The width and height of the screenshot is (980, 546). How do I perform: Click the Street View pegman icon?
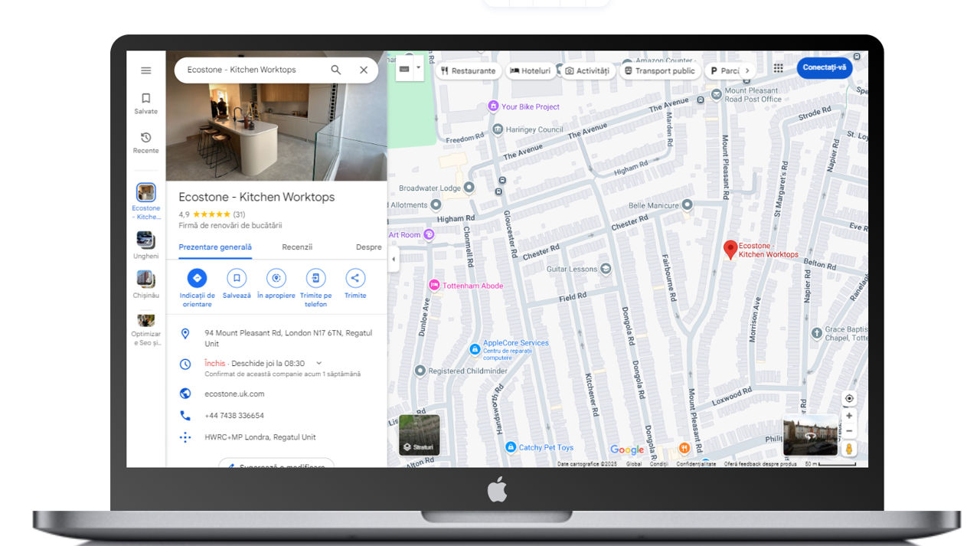coord(849,450)
